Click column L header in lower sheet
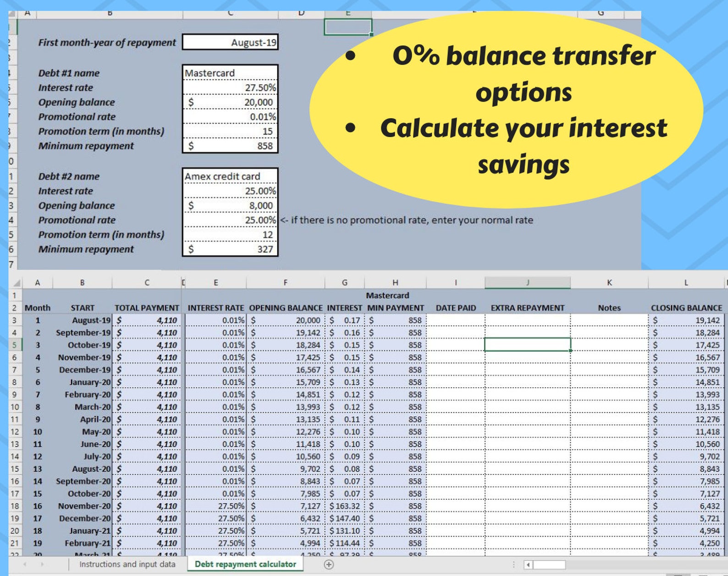728x576 pixels. [x=686, y=283]
